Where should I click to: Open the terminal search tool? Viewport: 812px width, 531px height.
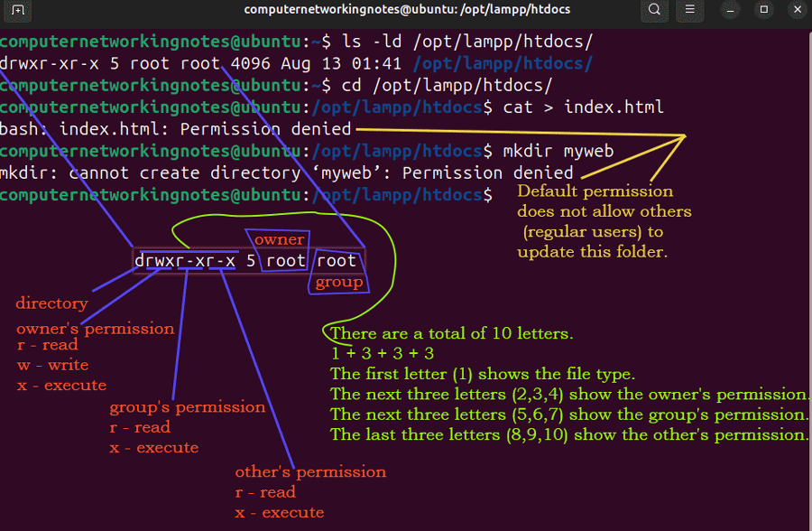[655, 10]
